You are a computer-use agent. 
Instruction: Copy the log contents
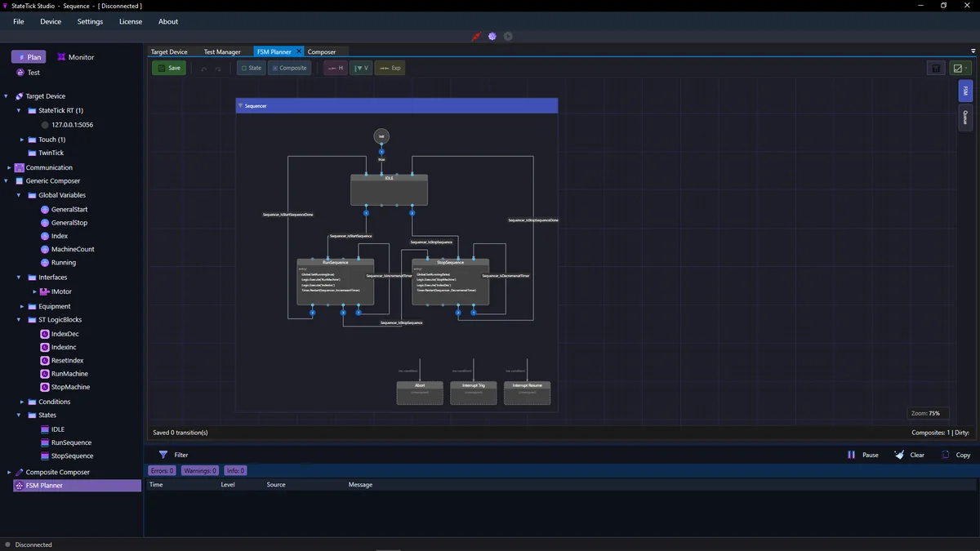[x=956, y=455]
